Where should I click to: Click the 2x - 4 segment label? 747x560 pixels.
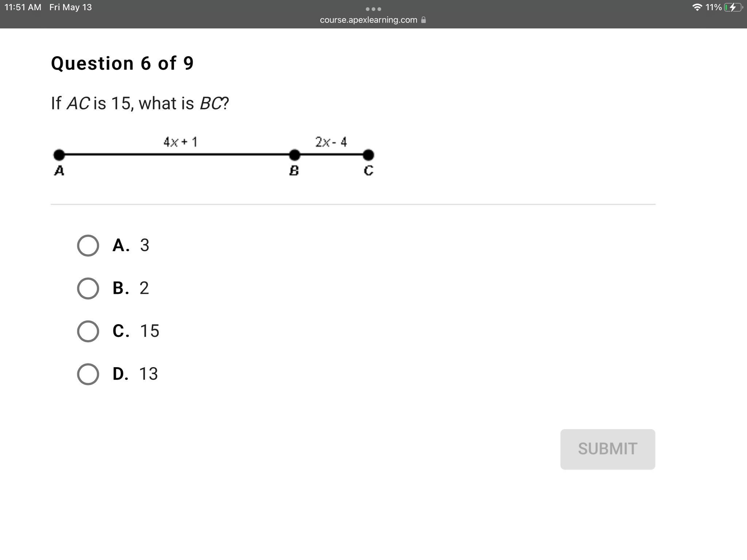pyautogui.click(x=331, y=142)
